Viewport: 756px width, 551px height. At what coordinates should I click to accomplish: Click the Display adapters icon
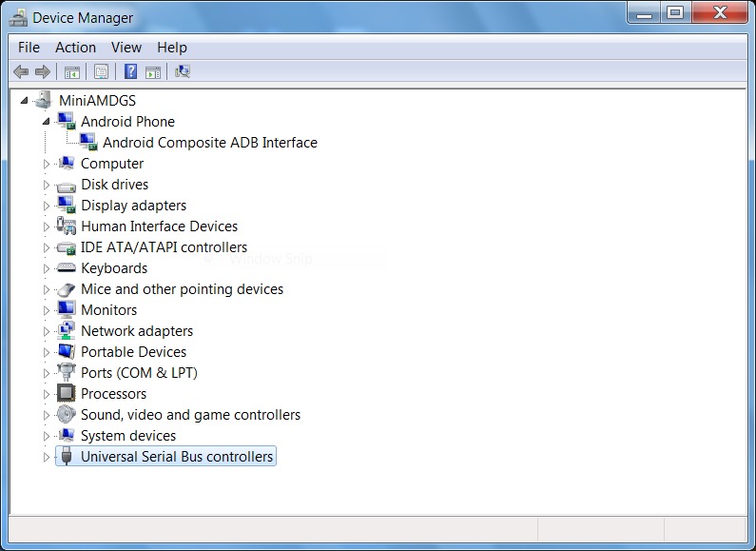(67, 205)
